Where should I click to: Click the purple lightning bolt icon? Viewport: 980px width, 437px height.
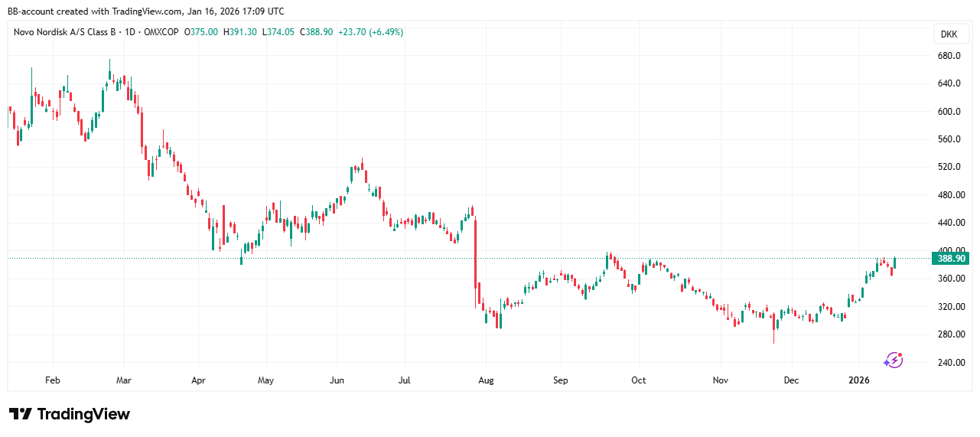point(894,360)
